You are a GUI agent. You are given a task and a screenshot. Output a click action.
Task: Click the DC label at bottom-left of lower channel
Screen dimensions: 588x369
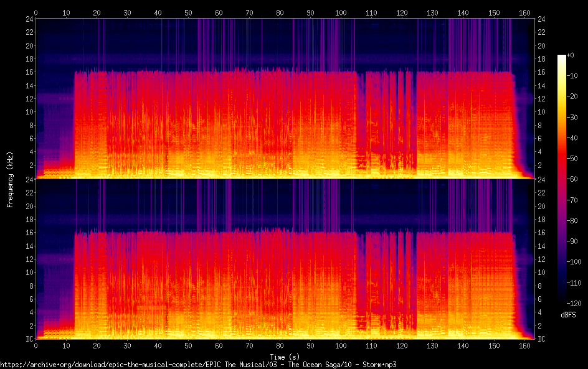pos(27,339)
